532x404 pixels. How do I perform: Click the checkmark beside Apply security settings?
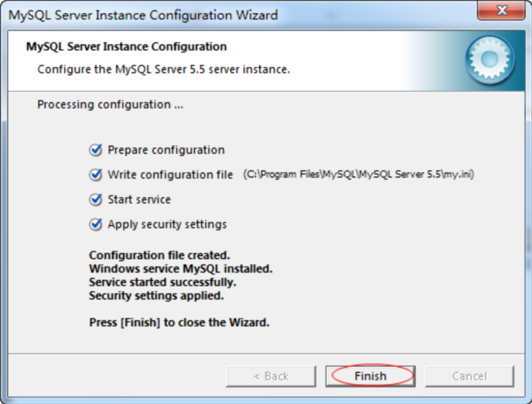coord(96,224)
